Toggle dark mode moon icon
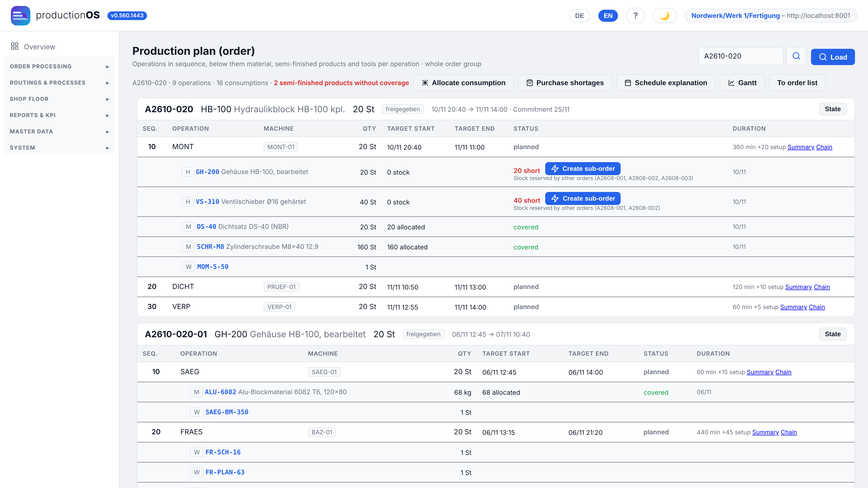868x488 pixels. point(665,15)
